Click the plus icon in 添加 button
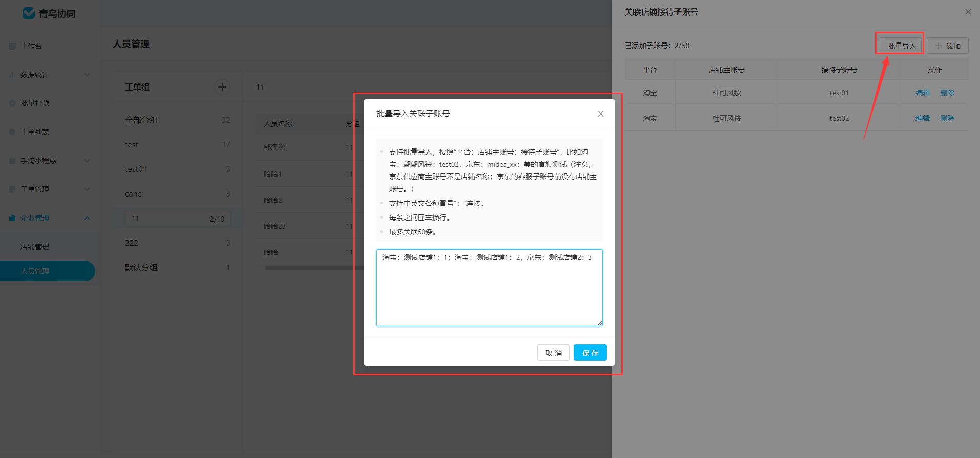This screenshot has height=458, width=980. 939,46
